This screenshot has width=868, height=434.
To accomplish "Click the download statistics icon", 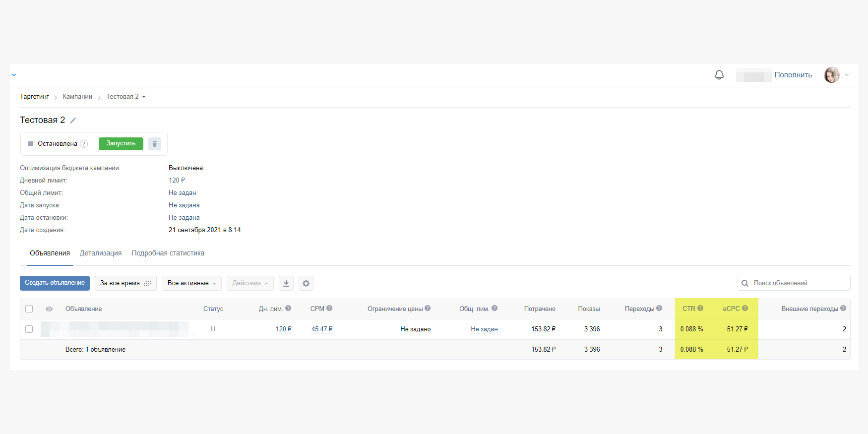I will point(286,283).
